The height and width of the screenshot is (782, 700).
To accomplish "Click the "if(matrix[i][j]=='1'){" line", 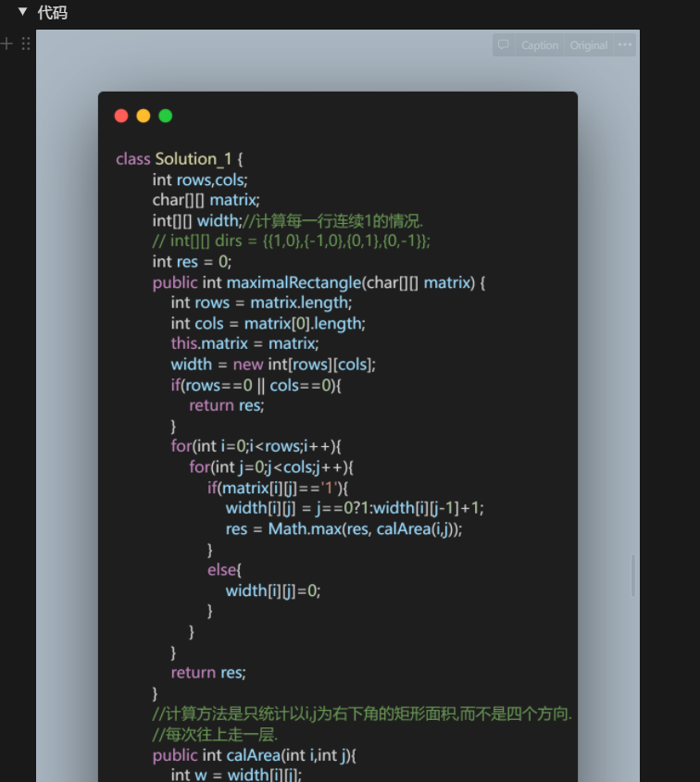I will tap(278, 488).
